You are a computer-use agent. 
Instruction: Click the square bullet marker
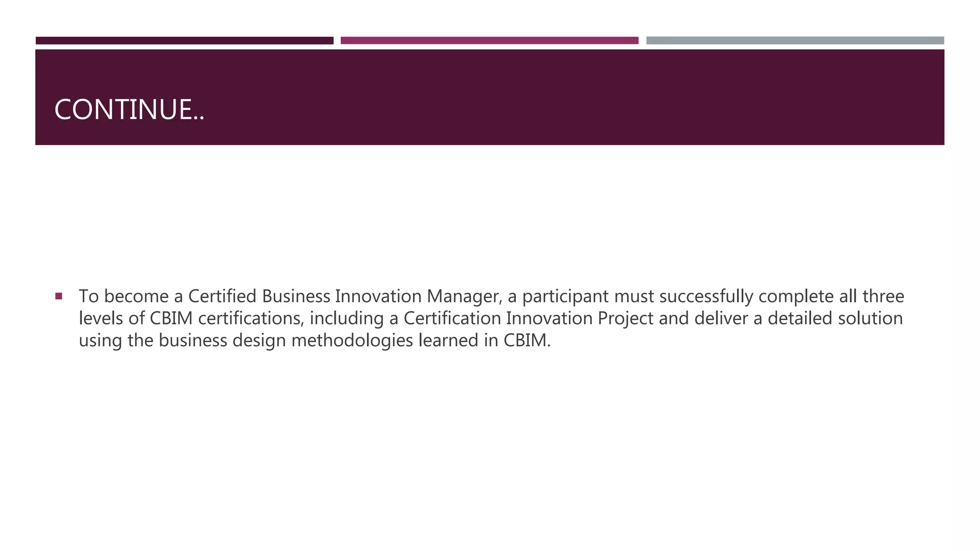point(59,296)
